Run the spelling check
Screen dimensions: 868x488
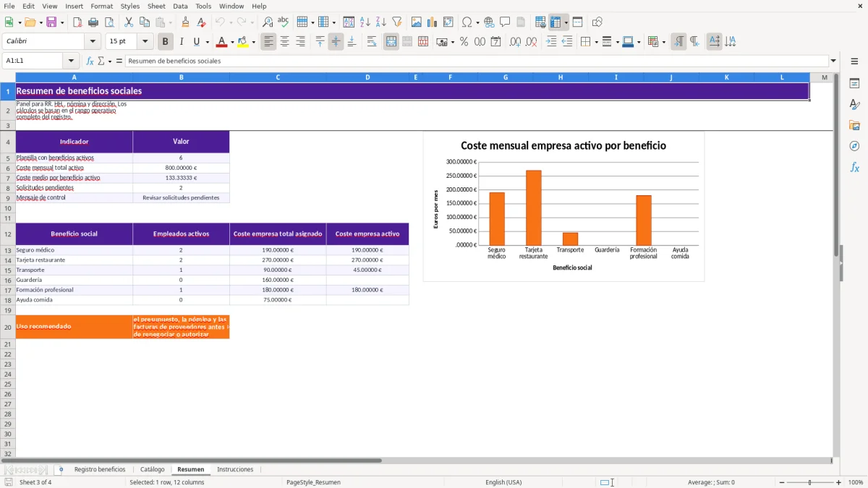tap(284, 22)
